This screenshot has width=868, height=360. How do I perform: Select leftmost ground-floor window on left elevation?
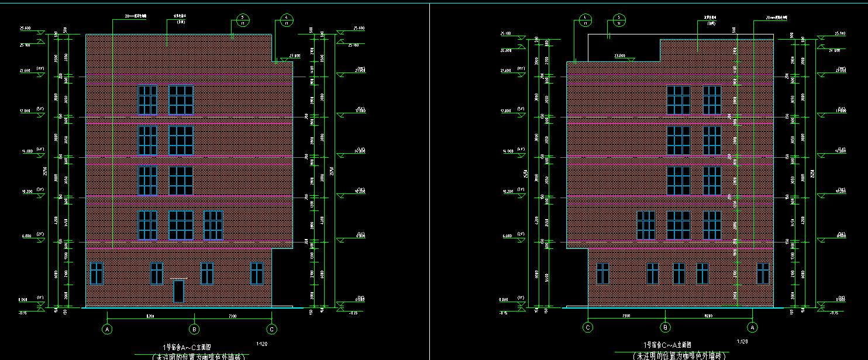97,273
